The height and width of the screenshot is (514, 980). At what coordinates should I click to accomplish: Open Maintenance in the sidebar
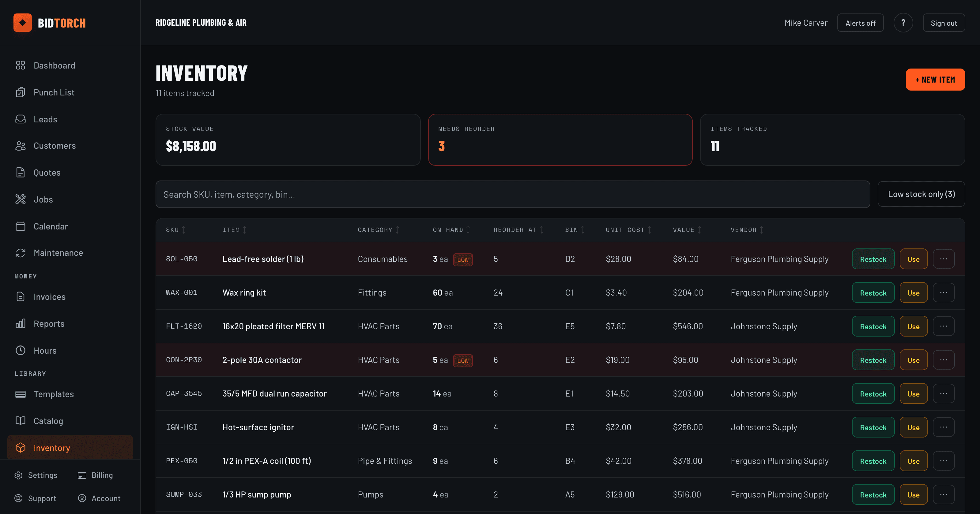70,253
